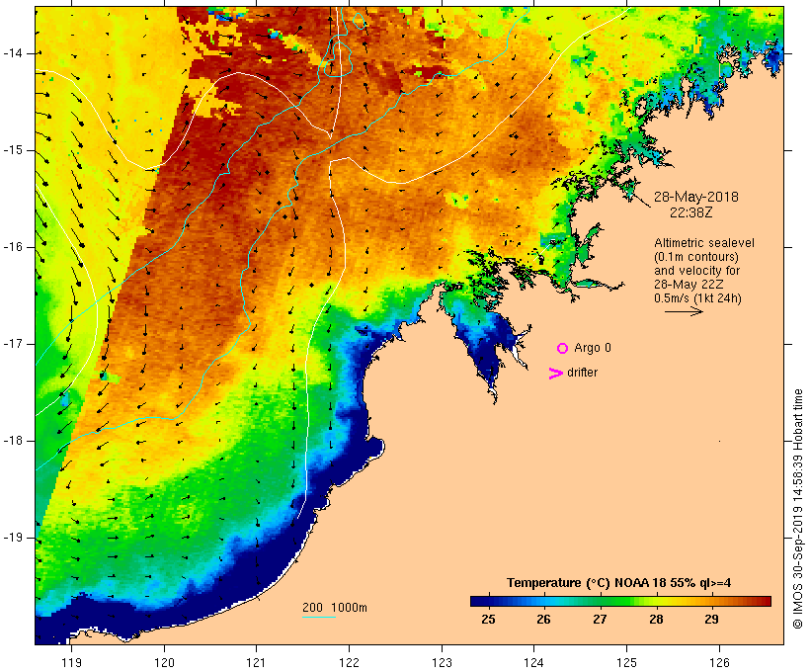Click the '200 1000m' depth contour label
Screen dimensions: 810x672
pyautogui.click(x=335, y=608)
